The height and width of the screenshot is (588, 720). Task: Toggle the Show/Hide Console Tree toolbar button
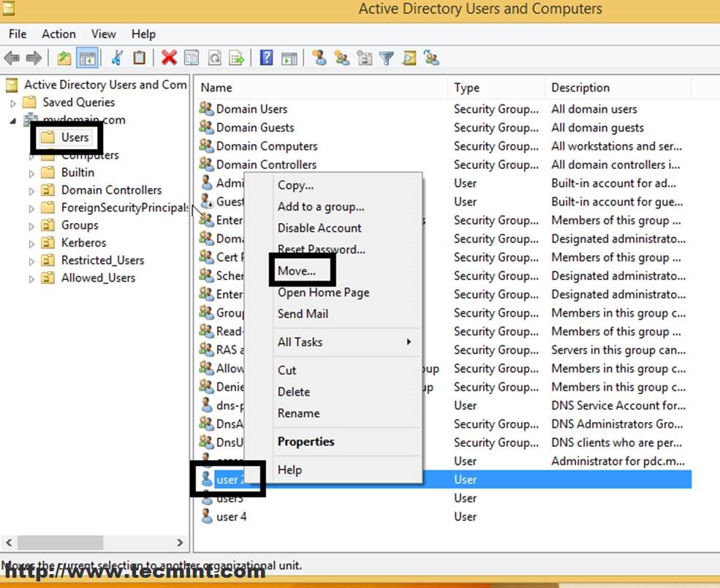(x=88, y=58)
